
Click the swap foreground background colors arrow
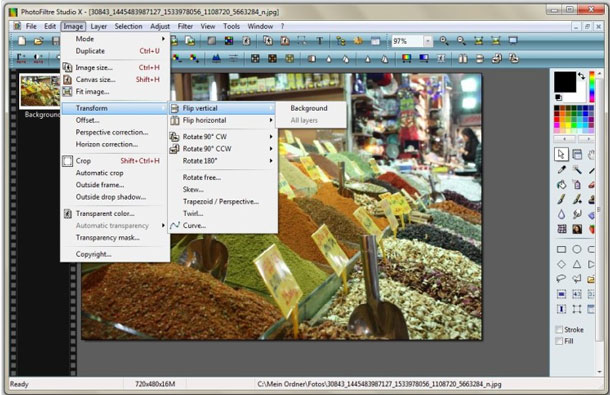pos(582,76)
